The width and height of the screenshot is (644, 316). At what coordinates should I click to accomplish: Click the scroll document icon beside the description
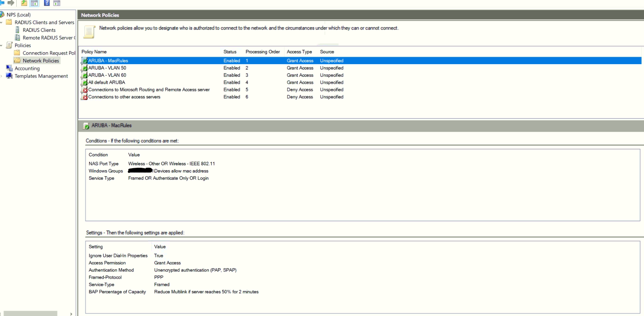89,32
